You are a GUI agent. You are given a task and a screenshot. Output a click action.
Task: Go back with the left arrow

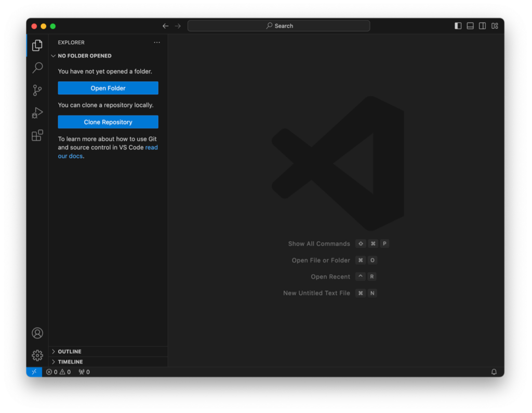pos(166,26)
